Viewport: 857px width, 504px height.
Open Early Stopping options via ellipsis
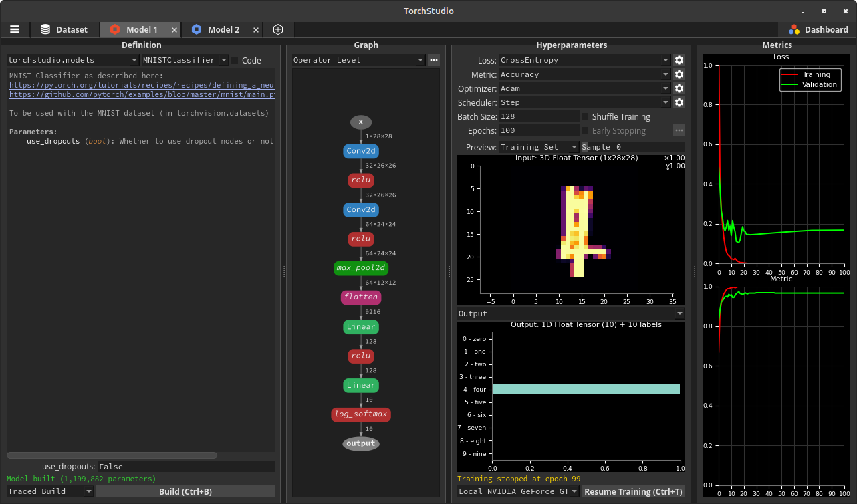point(679,130)
